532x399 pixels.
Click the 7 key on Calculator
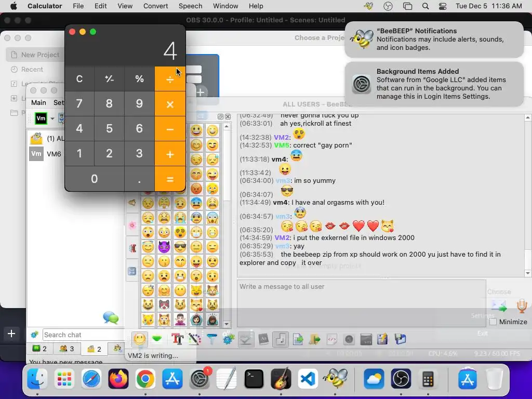point(79,104)
